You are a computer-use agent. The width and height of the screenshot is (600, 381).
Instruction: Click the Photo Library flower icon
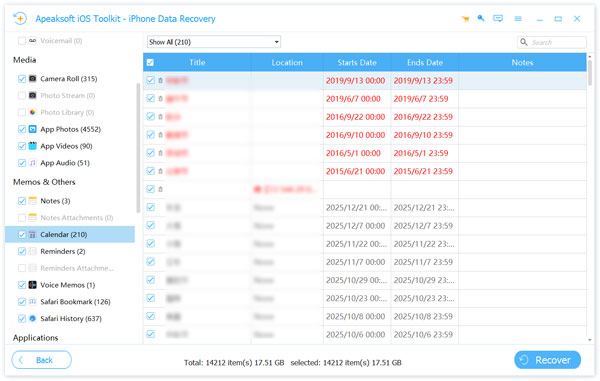[x=33, y=112]
